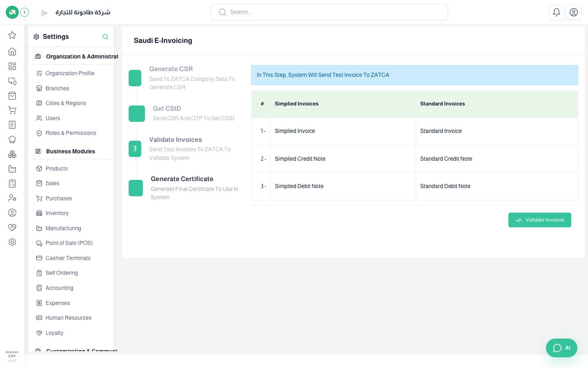Click the Generate Certificate step square

(x=136, y=188)
